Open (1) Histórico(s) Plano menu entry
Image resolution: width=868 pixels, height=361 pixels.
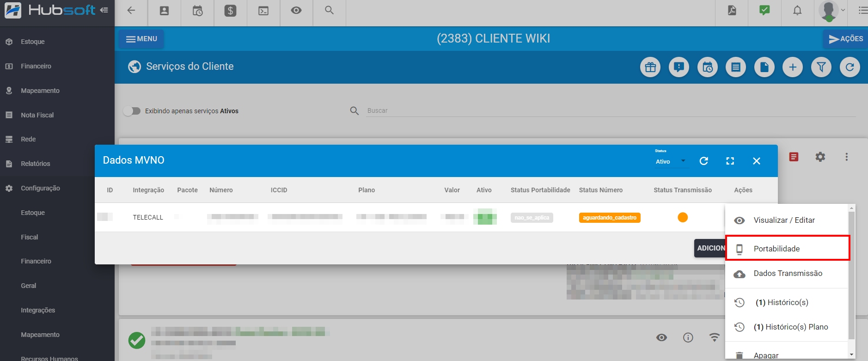coord(787,327)
